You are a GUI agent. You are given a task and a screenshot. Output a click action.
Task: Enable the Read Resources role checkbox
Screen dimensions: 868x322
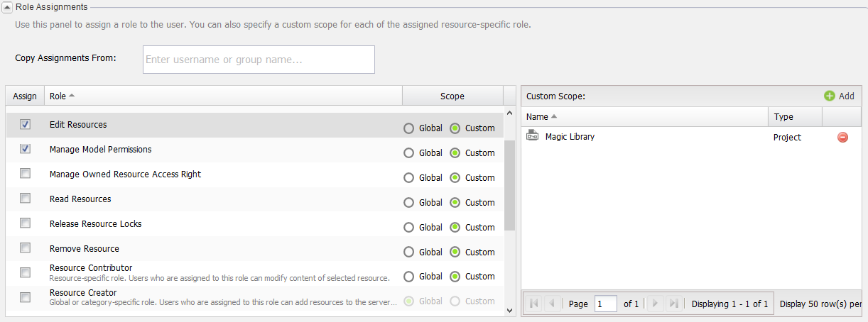coord(26,199)
